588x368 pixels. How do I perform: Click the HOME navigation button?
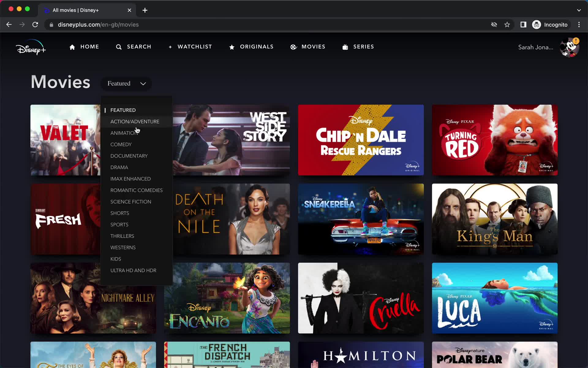(x=84, y=47)
